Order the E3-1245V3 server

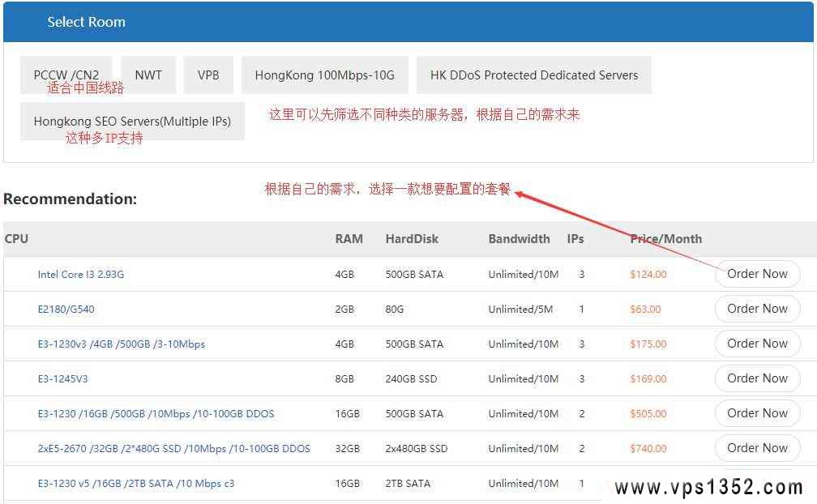(x=757, y=378)
